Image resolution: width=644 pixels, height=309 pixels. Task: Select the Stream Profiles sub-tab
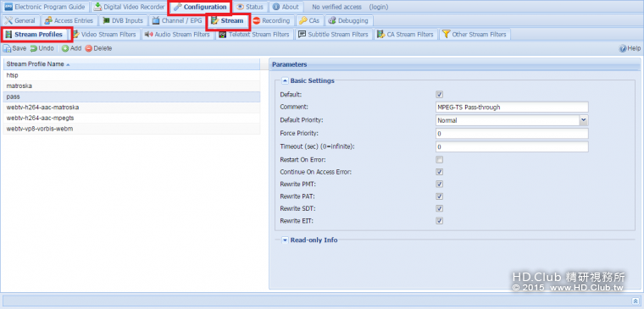35,35
